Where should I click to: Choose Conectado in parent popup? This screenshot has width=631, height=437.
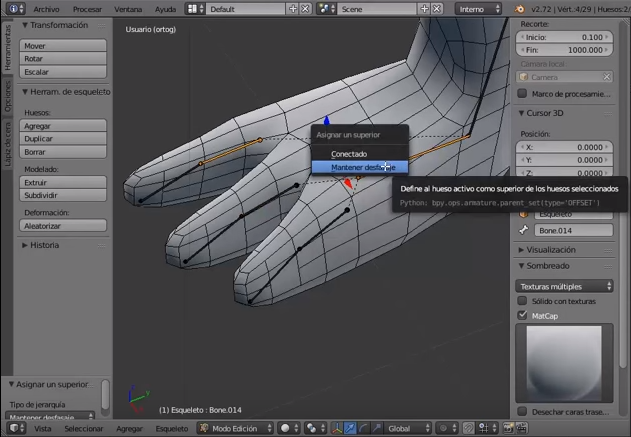(x=360, y=154)
